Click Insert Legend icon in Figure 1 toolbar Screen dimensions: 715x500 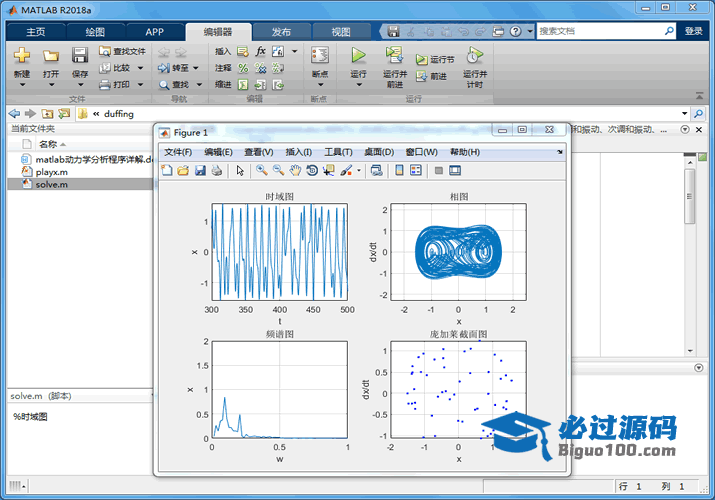(416, 170)
